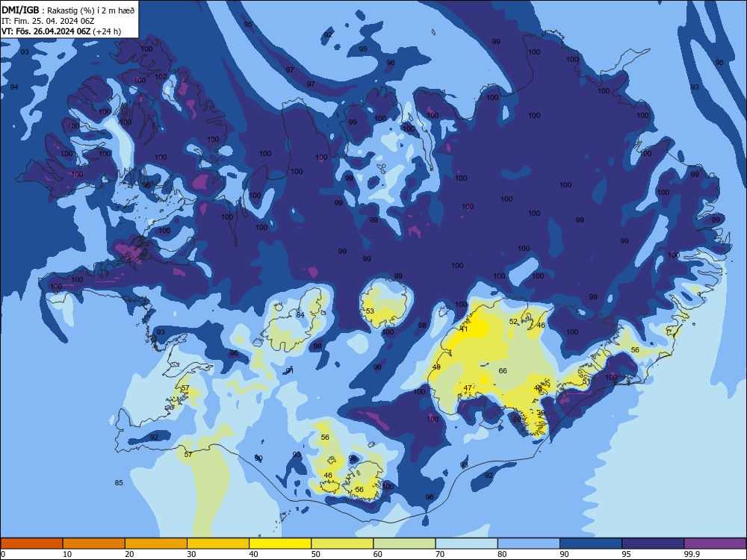Select the '85' humidity value over the sea

click(x=119, y=482)
